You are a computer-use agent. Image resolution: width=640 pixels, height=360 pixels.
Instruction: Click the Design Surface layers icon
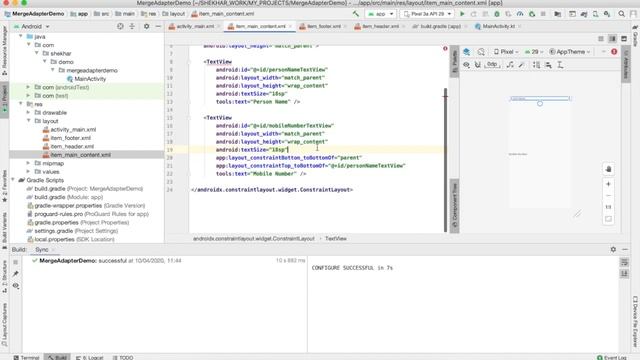pyautogui.click(x=467, y=52)
